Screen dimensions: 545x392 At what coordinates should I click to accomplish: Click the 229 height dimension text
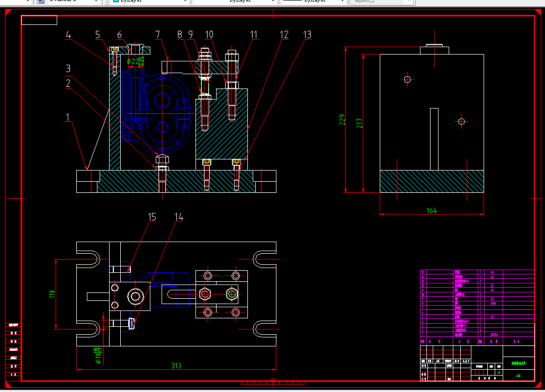[x=342, y=120]
